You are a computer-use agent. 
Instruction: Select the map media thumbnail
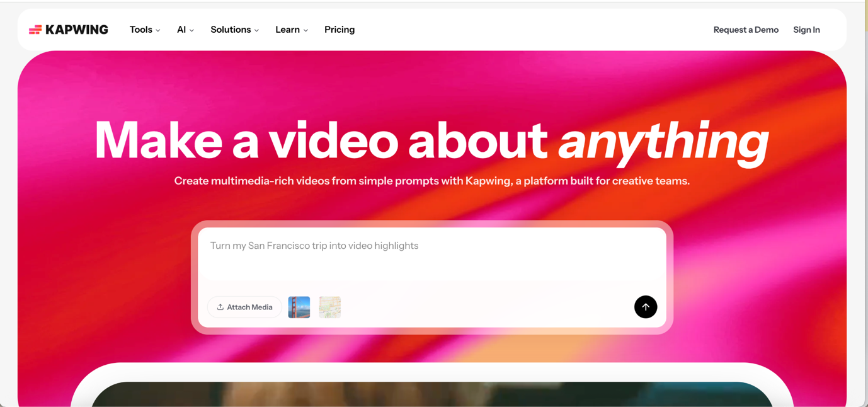[329, 307]
